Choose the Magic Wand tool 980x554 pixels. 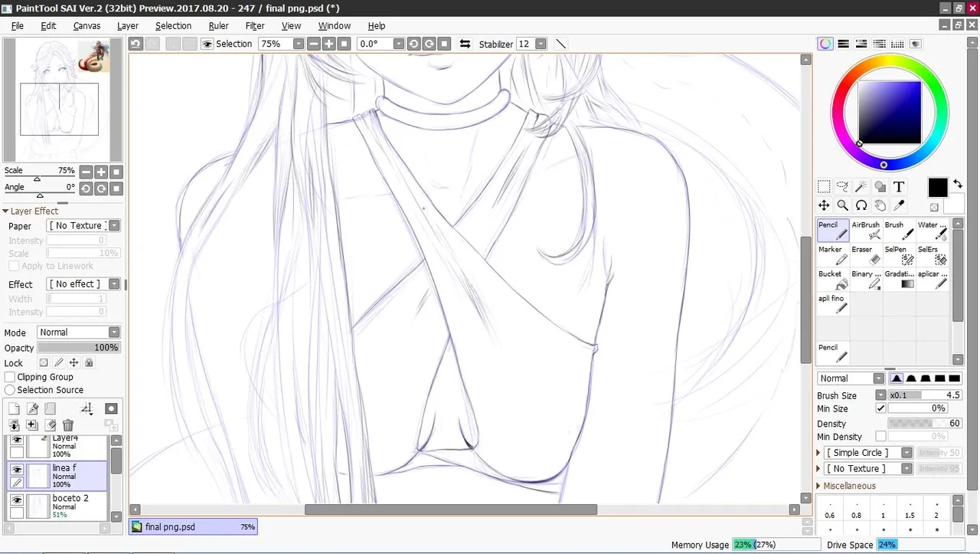coord(861,186)
